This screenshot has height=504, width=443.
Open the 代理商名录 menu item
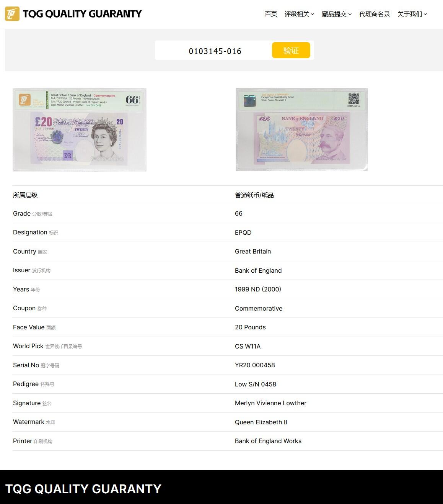pyautogui.click(x=375, y=14)
